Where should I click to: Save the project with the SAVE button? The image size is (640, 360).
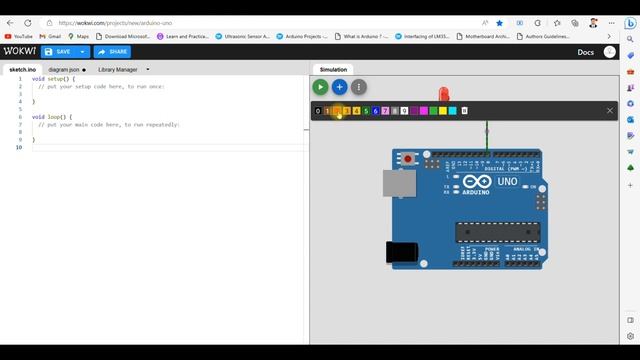[x=58, y=52]
